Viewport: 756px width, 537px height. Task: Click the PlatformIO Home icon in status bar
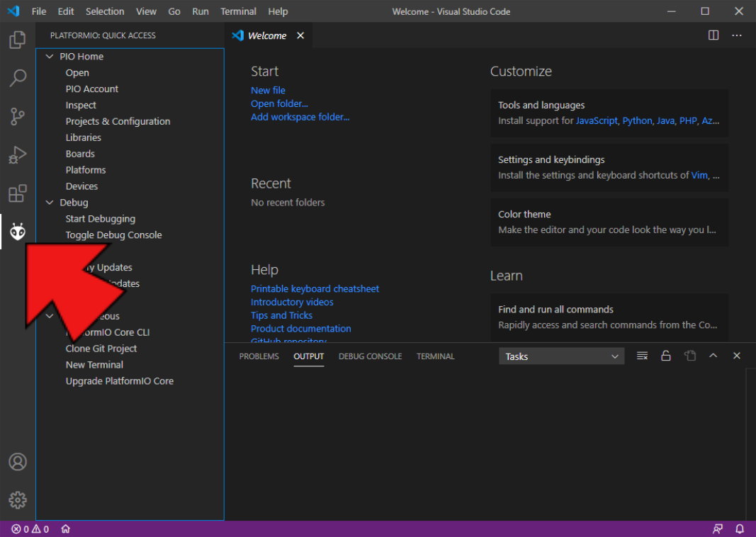coord(65,529)
